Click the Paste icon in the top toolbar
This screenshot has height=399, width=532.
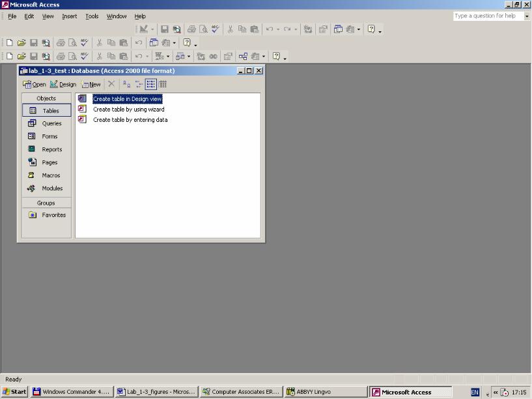coord(255,29)
